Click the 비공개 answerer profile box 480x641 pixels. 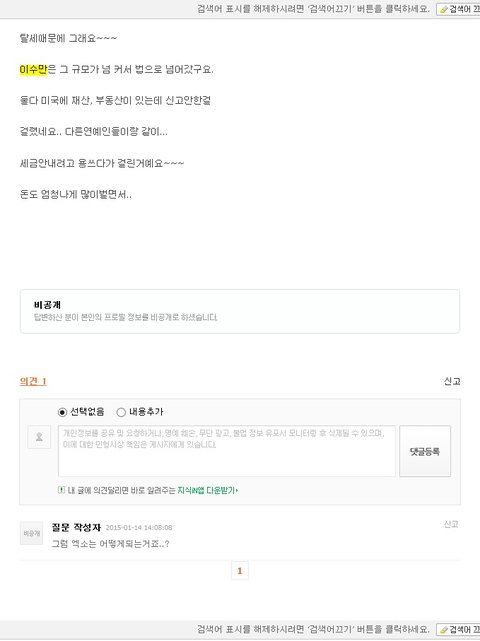pyautogui.click(x=240, y=311)
